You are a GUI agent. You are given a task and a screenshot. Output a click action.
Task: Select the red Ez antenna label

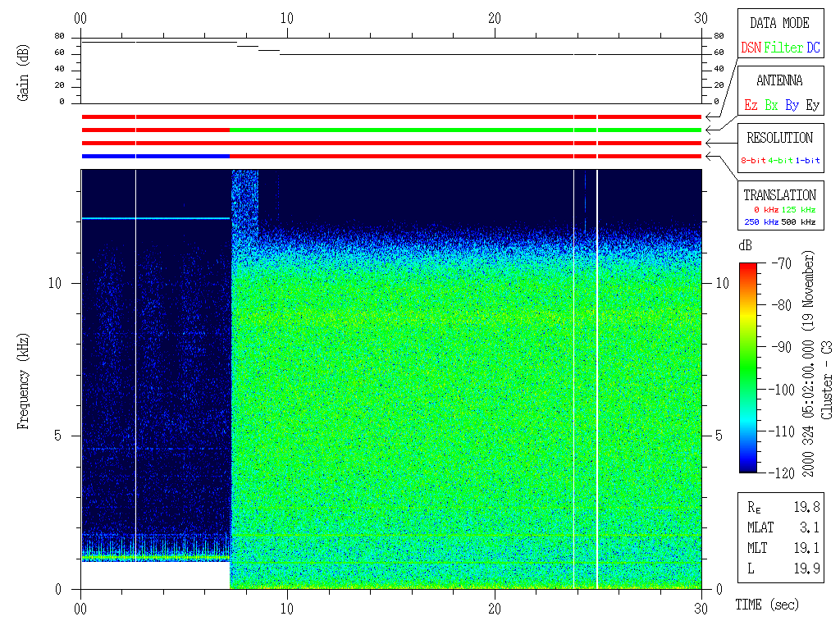tap(751, 106)
